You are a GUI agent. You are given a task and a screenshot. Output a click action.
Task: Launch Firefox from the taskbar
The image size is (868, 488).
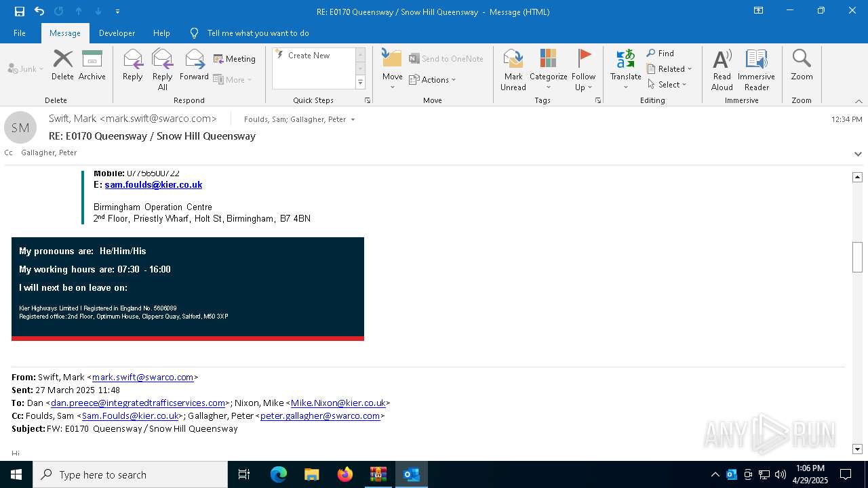pyautogui.click(x=345, y=474)
